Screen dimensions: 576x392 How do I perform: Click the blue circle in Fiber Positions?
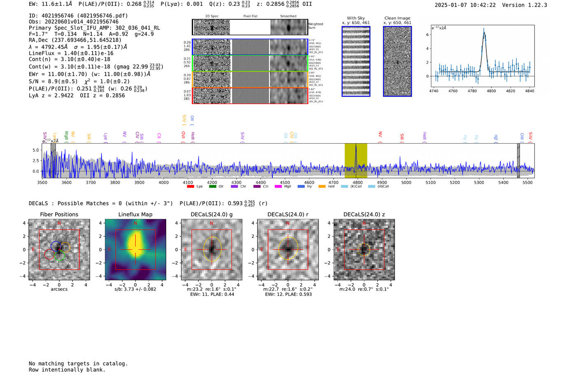coord(56,246)
